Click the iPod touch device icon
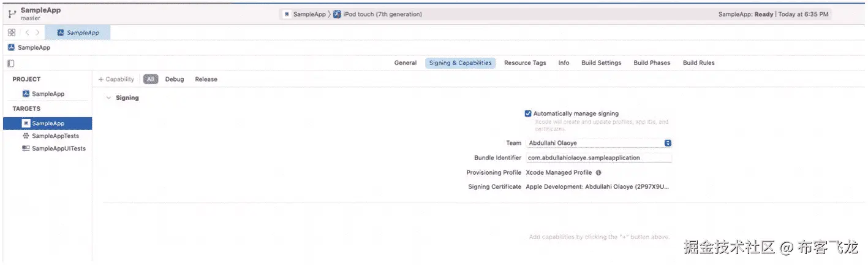The height and width of the screenshot is (265, 868). [338, 14]
